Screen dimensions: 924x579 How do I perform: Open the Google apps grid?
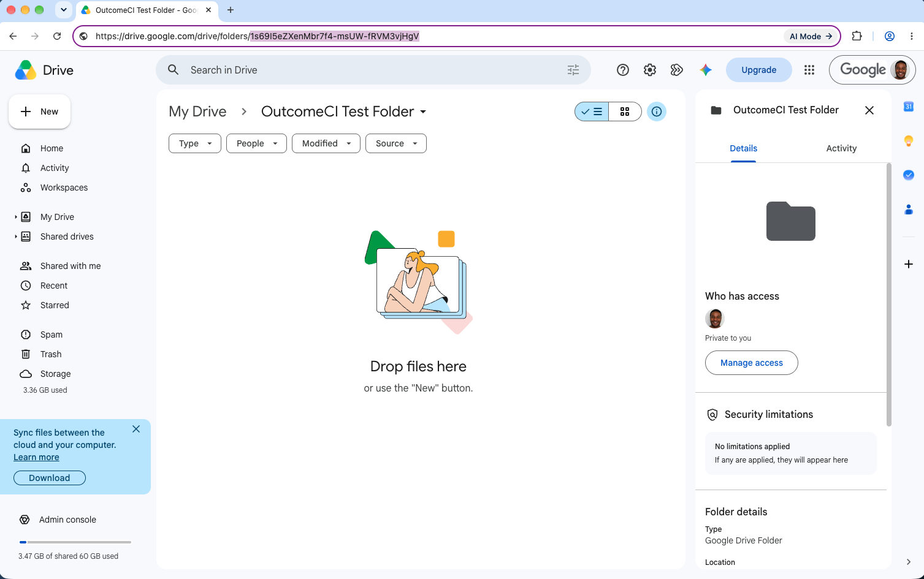(x=809, y=70)
